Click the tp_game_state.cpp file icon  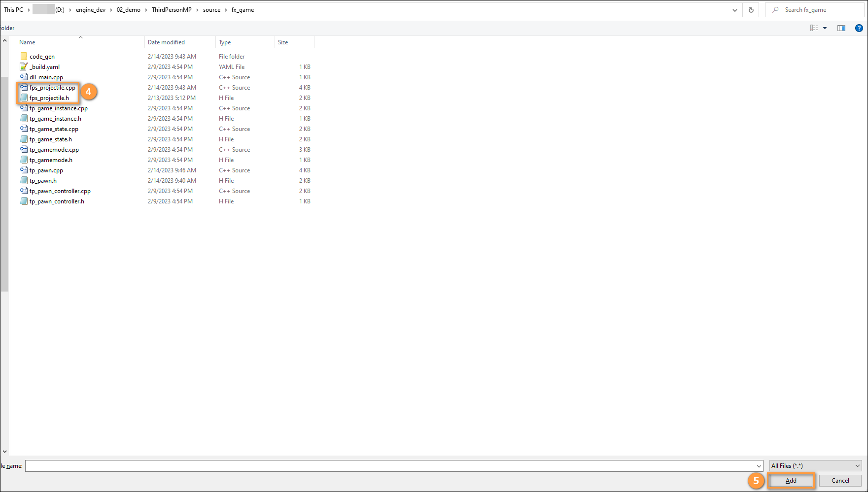coord(24,129)
